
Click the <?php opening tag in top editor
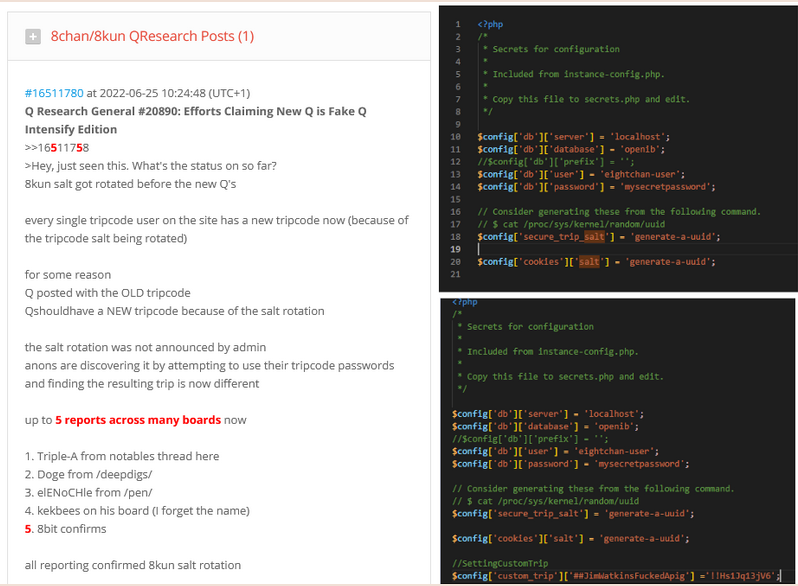point(490,24)
